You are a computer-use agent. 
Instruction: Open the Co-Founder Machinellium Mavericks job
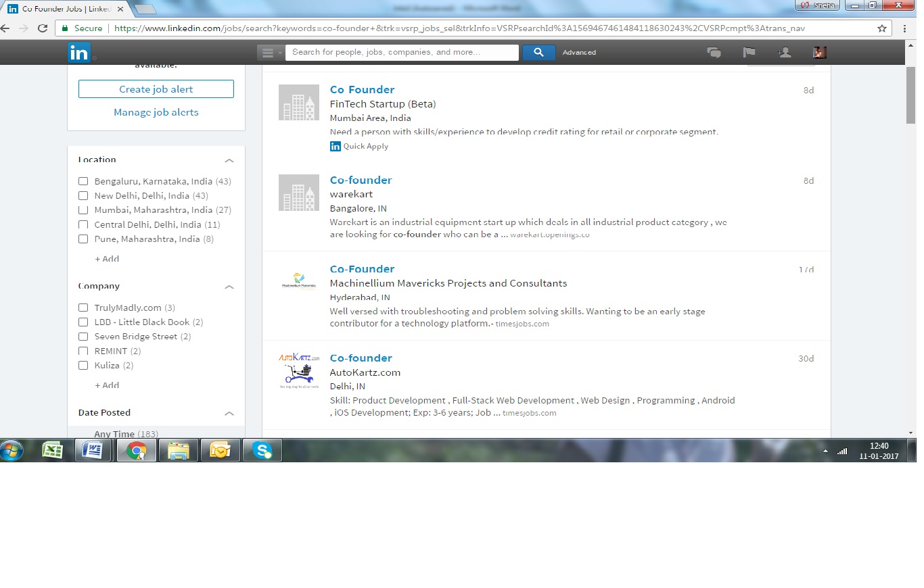pos(362,268)
